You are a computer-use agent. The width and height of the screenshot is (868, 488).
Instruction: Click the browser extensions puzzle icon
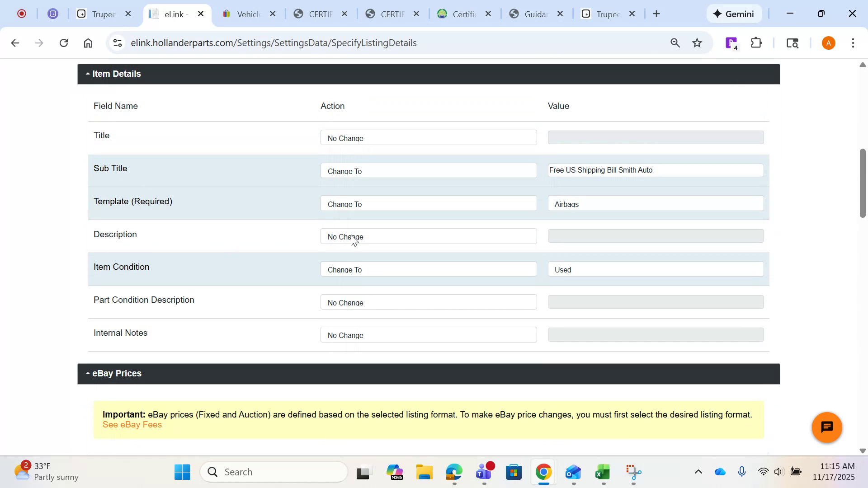click(756, 43)
